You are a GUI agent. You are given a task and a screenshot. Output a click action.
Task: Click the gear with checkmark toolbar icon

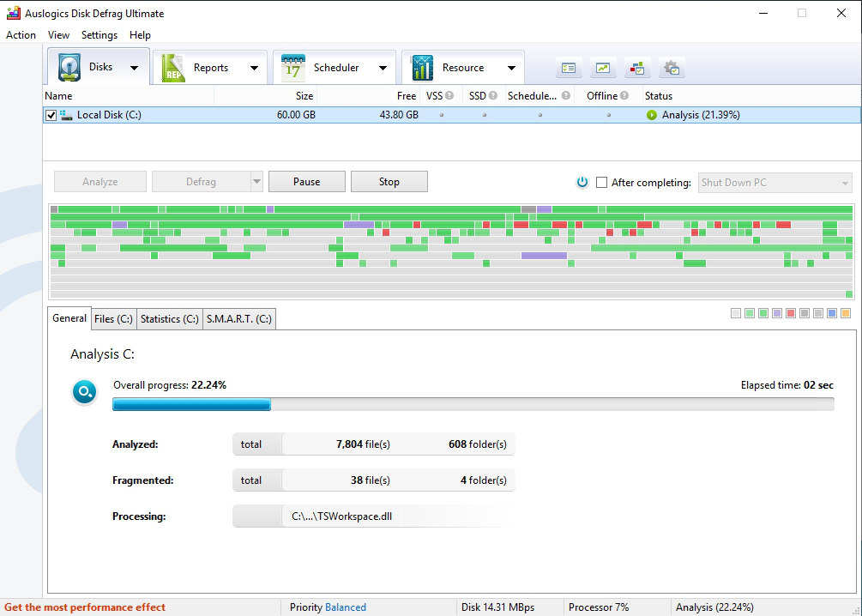pos(672,68)
